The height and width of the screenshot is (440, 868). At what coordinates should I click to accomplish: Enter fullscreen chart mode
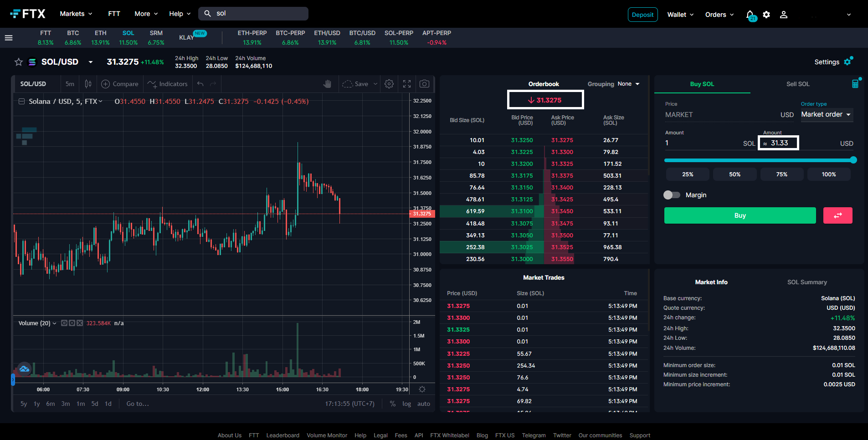click(x=407, y=84)
